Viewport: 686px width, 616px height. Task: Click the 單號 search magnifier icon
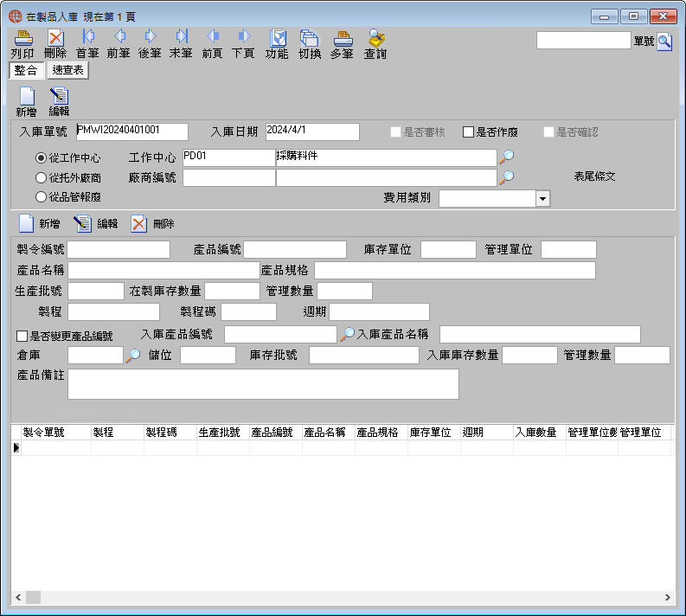[x=664, y=42]
